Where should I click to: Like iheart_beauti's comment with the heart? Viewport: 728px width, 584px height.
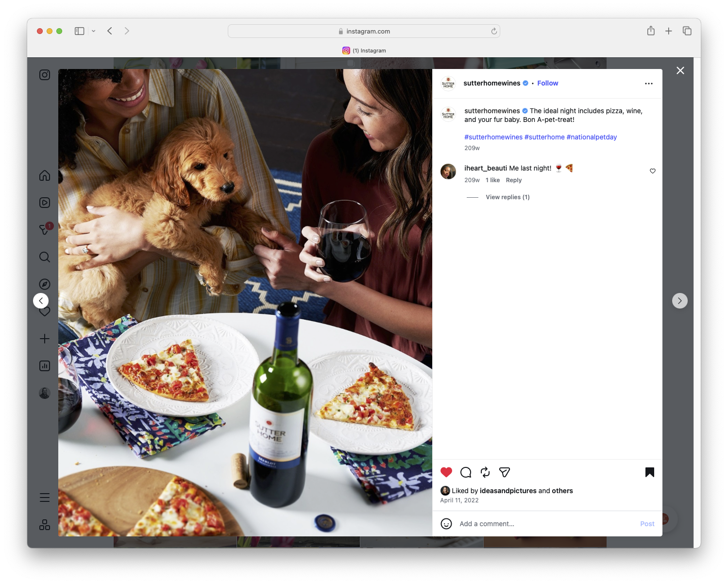coord(652,171)
